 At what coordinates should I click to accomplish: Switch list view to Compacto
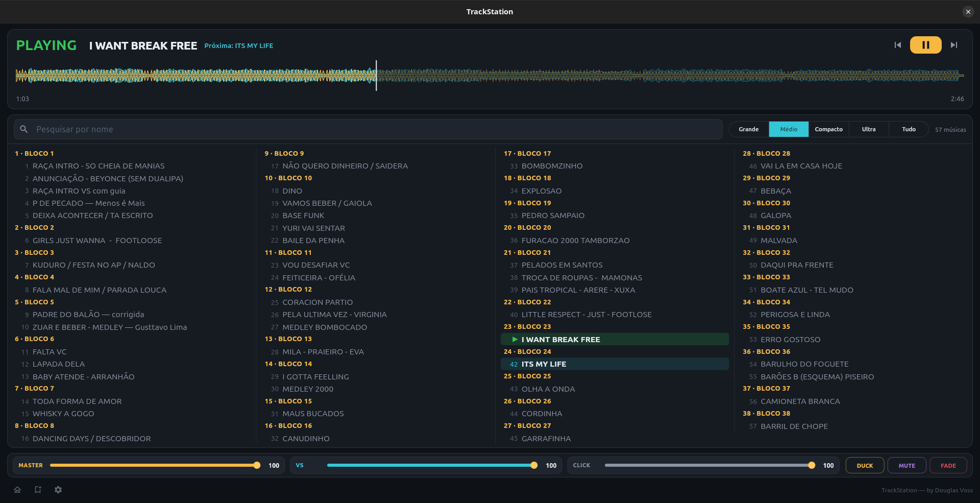pyautogui.click(x=828, y=129)
